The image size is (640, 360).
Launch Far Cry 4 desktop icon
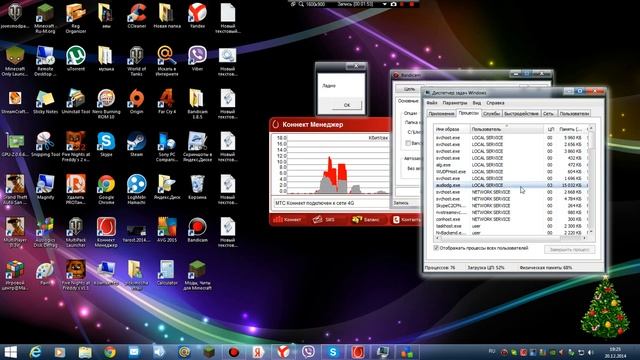click(x=167, y=102)
